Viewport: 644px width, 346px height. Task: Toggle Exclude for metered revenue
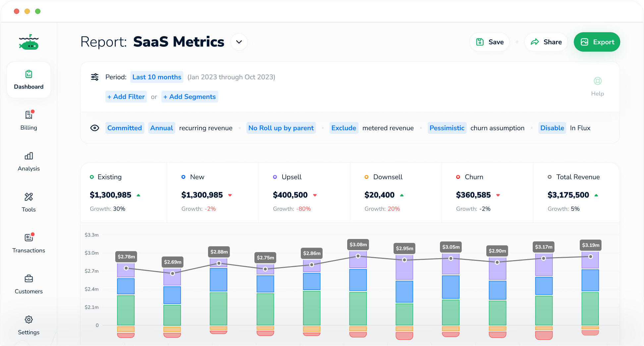tap(344, 128)
